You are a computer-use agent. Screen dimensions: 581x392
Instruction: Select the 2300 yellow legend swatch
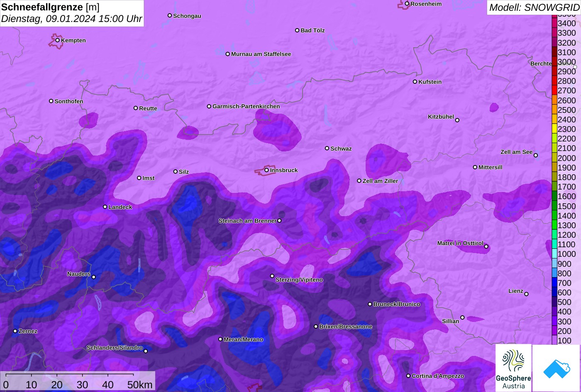coord(554,129)
